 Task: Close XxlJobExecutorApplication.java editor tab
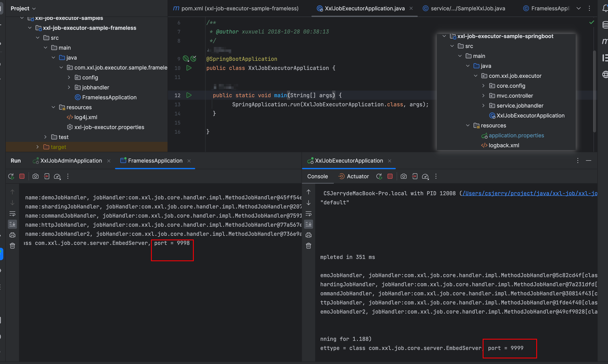411,8
